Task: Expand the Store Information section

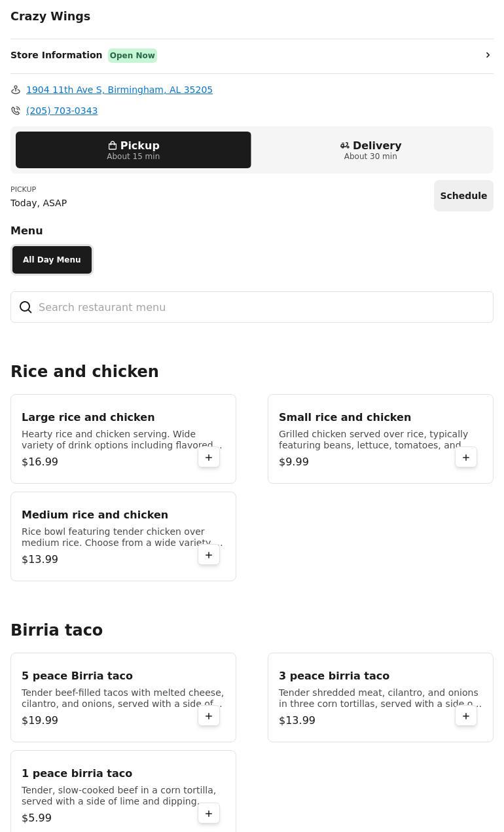Action: tap(252, 55)
